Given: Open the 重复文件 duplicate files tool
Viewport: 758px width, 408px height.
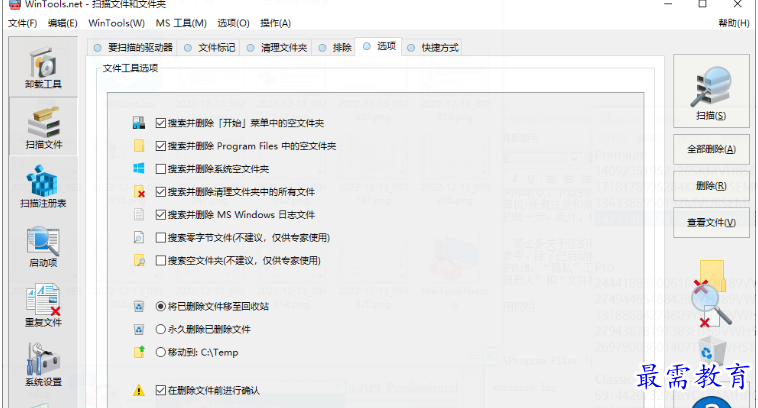Looking at the screenshot, I should coord(43,305).
